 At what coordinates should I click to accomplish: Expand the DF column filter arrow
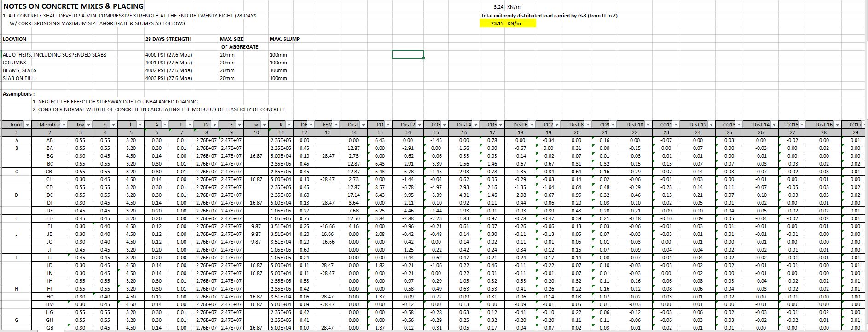[x=311, y=125]
